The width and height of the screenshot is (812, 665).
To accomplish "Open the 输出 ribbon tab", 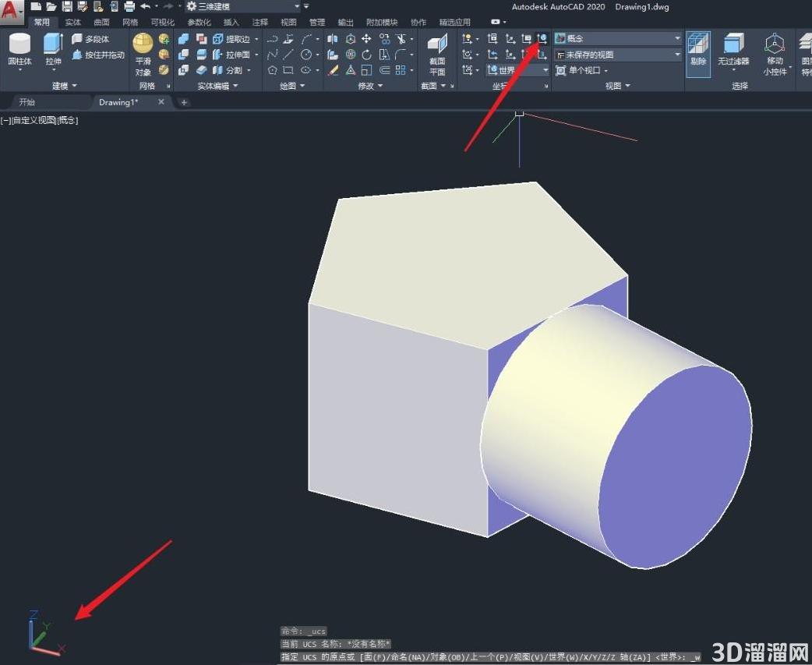I will coord(345,23).
